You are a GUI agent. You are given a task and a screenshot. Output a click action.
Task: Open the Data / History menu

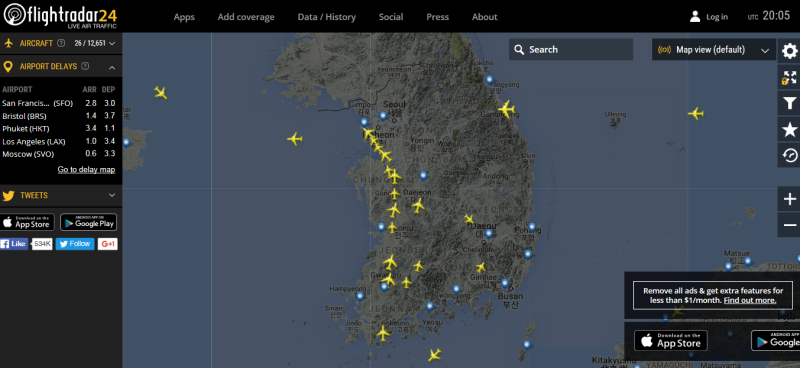pyautogui.click(x=327, y=17)
